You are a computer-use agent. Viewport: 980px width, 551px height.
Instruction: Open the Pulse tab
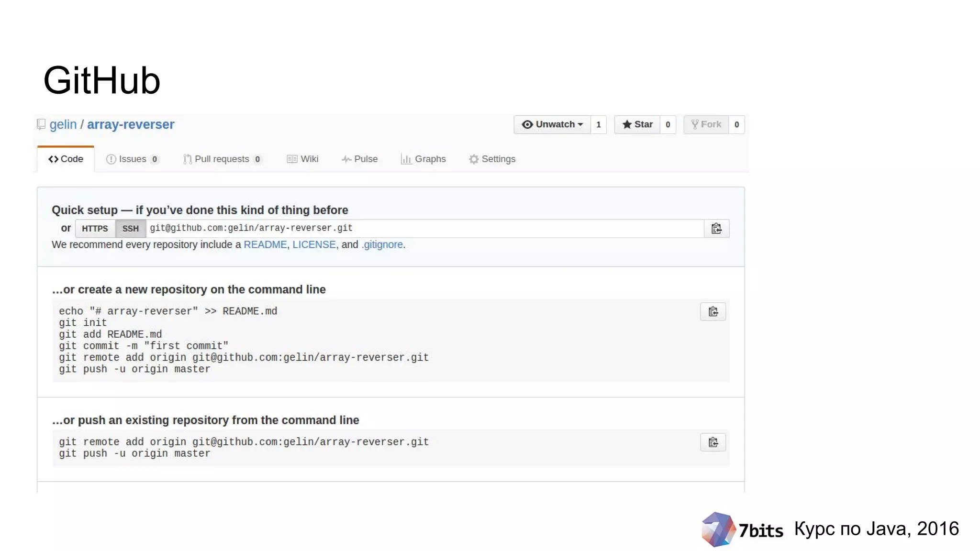pyautogui.click(x=360, y=159)
